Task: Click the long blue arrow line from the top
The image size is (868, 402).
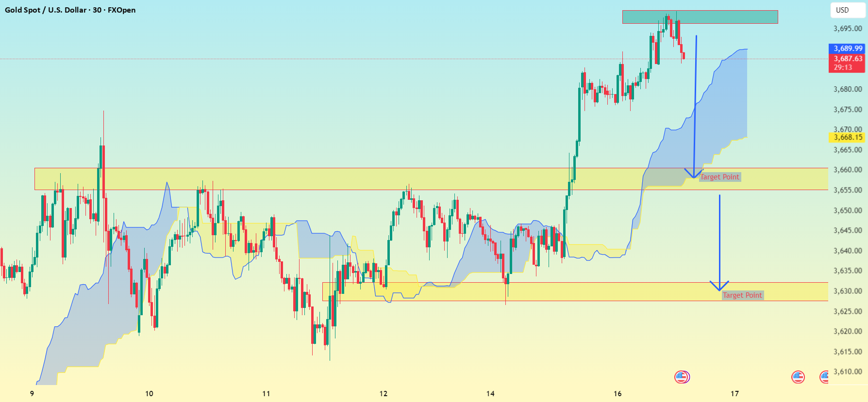Action: [x=695, y=104]
